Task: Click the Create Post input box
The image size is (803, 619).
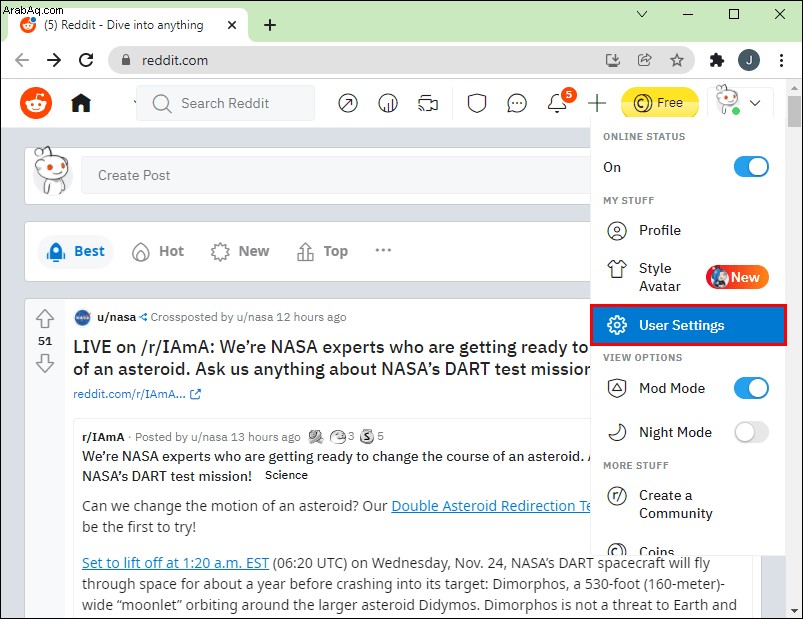Action: point(336,175)
